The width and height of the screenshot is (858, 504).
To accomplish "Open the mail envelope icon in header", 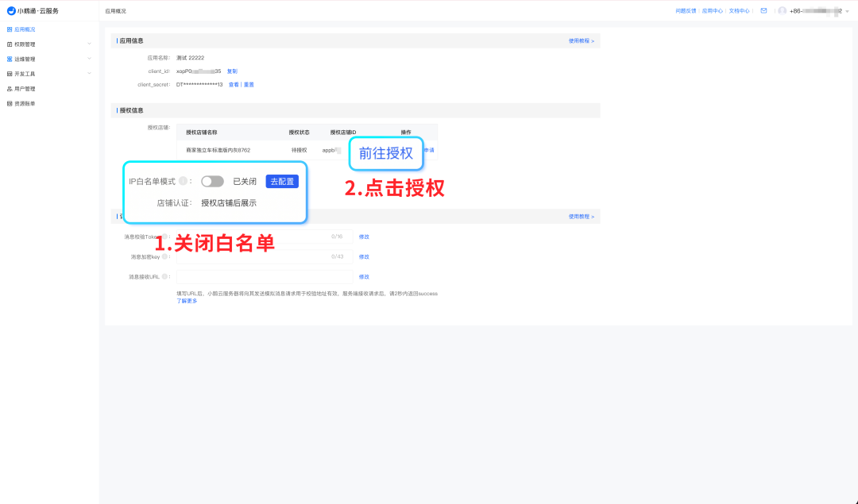I will [764, 11].
